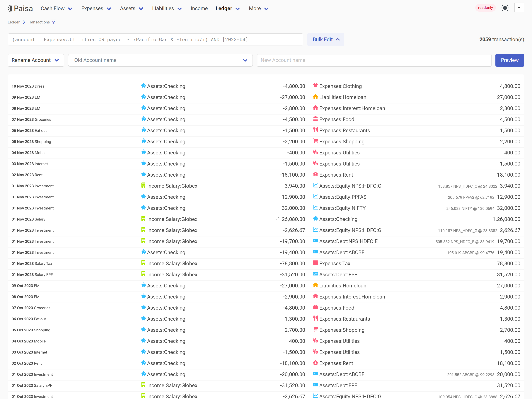The height and width of the screenshot is (399, 532).
Task: Click the cart icon on 05 Nov Expenses:Shopping
Action: pos(315,141)
